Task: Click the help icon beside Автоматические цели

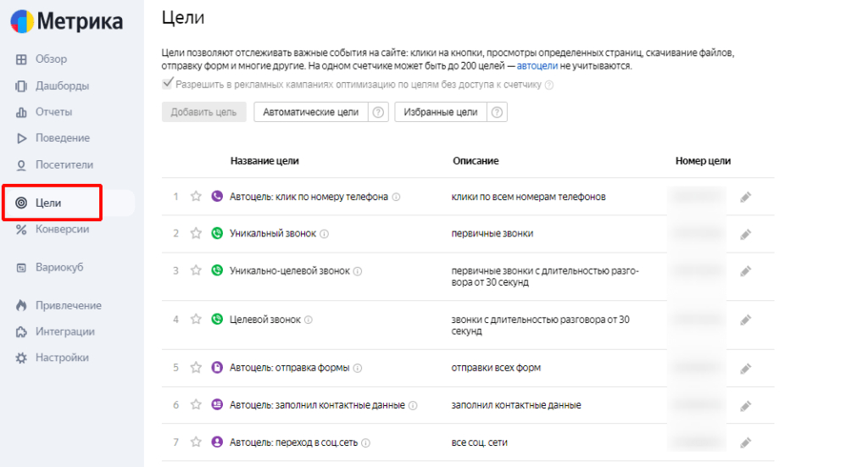Action: tap(379, 113)
